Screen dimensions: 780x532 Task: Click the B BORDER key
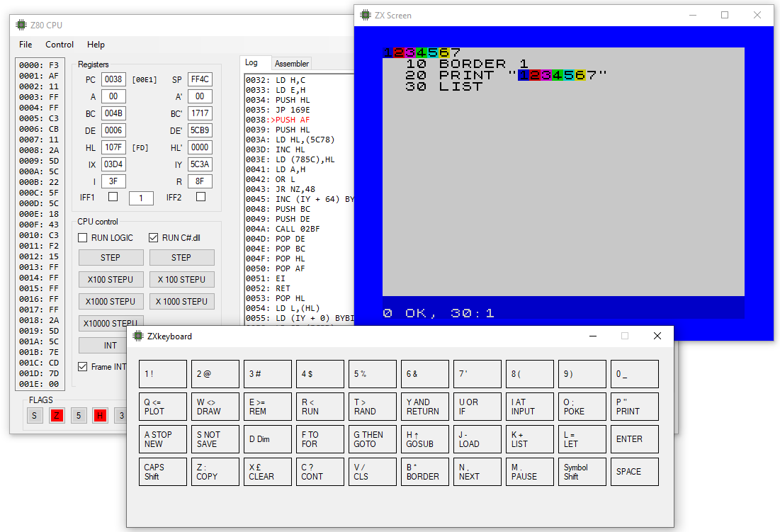[x=425, y=472]
